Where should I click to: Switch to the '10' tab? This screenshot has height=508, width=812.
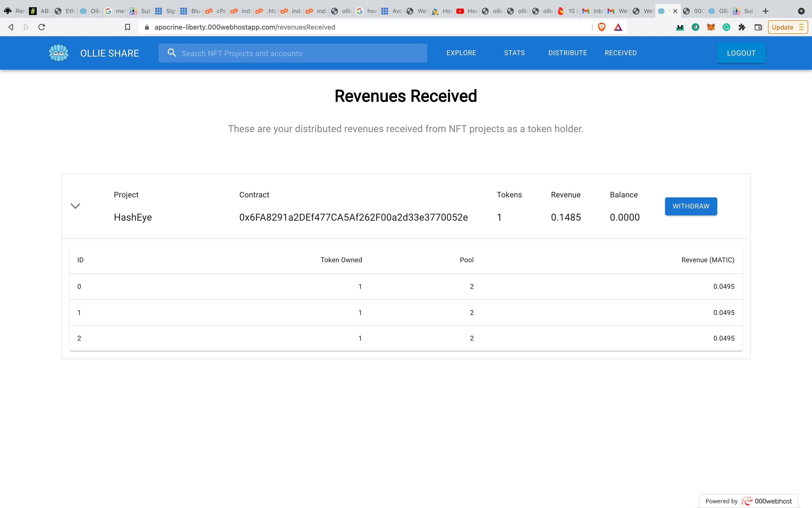567,11
